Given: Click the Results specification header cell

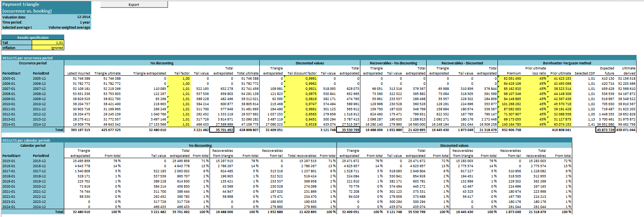Looking at the screenshot, I should click(x=33, y=38).
